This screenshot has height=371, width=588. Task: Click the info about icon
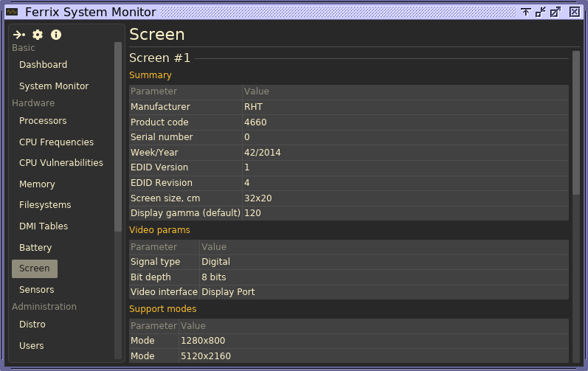tap(56, 35)
